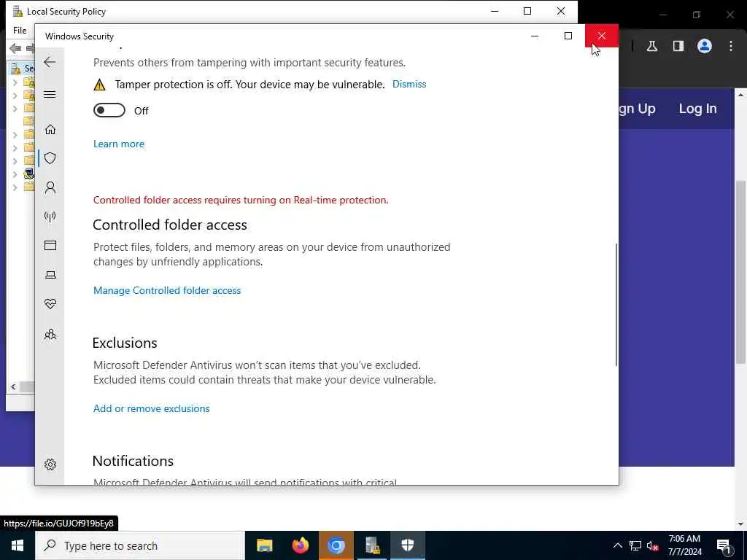Viewport: 747px width, 560px height.
Task: Click the Back arrow in Local Security Policy toolbar
Action: coord(15,48)
